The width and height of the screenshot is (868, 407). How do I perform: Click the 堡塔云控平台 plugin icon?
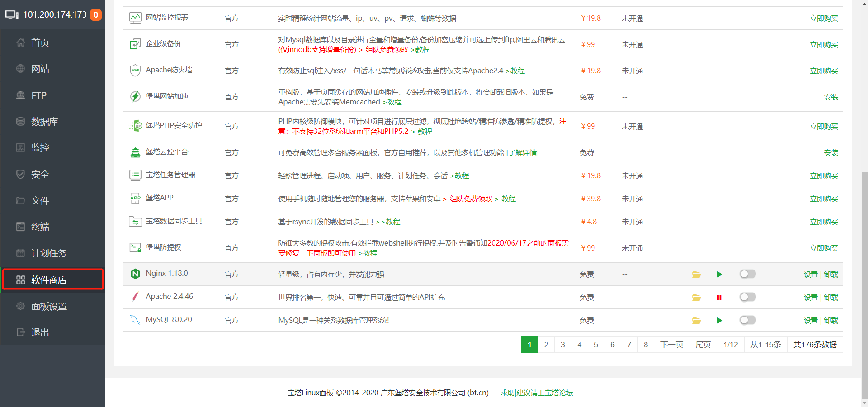pos(135,152)
